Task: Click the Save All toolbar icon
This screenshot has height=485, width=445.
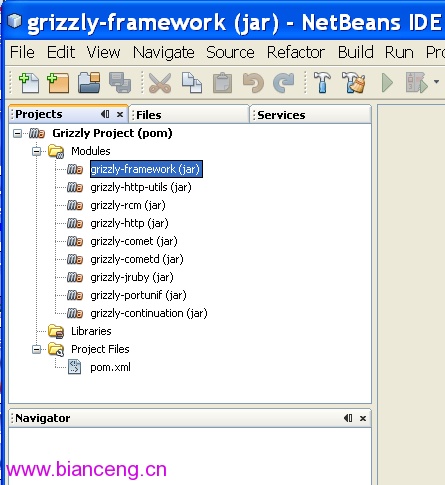Action: pos(120,83)
